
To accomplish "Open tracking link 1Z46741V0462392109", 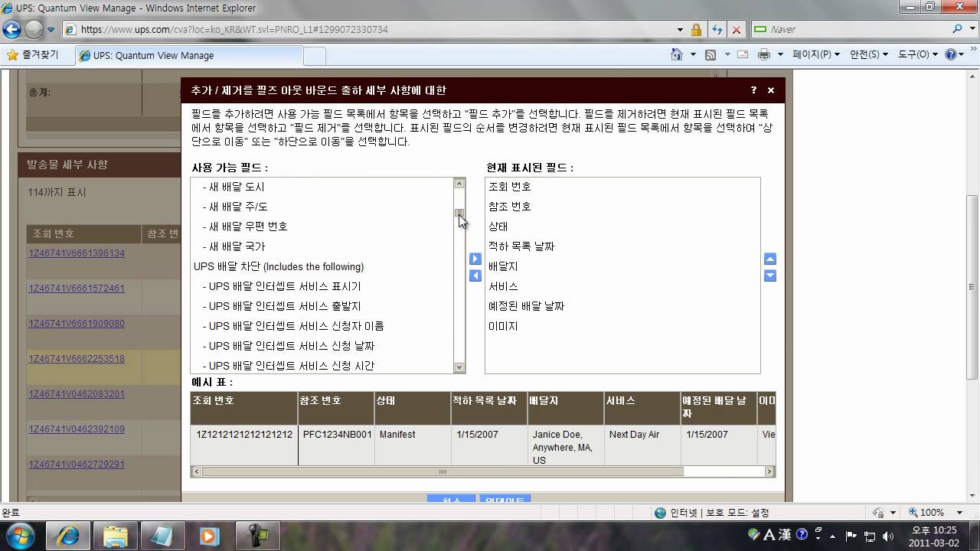I will (77, 429).
